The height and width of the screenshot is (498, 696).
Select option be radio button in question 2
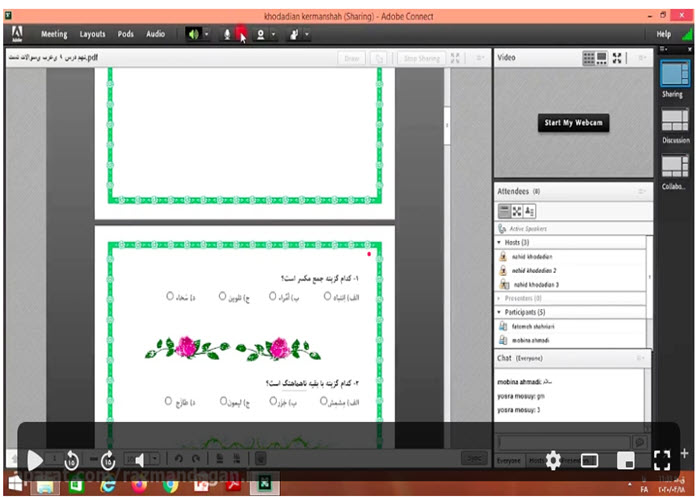(x=273, y=401)
